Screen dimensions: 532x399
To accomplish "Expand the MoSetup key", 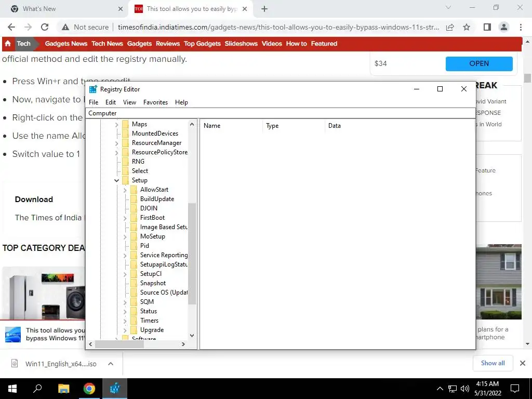I will point(125,237).
